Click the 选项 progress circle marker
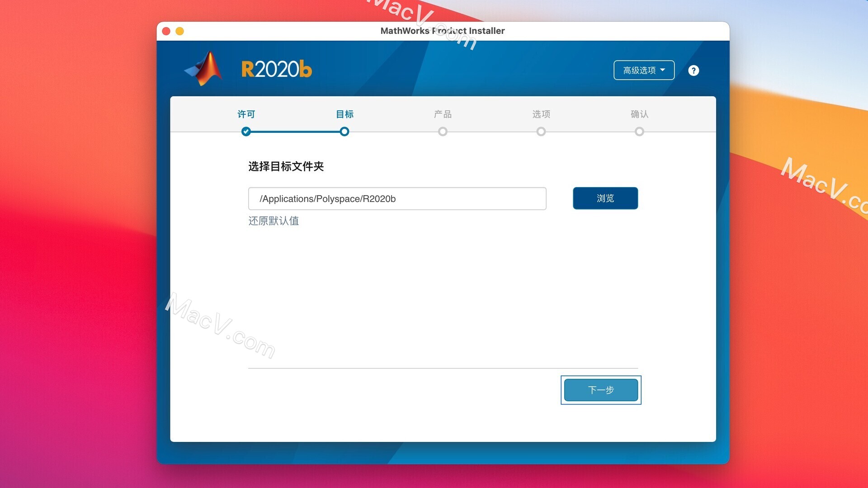This screenshot has width=868, height=488. (x=541, y=131)
